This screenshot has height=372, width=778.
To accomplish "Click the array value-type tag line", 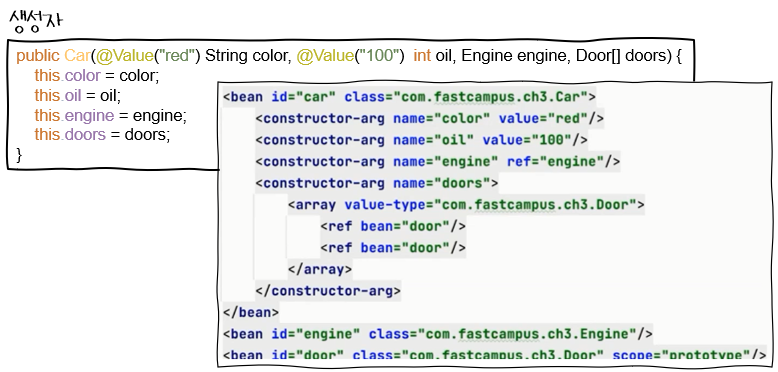I will (466, 205).
